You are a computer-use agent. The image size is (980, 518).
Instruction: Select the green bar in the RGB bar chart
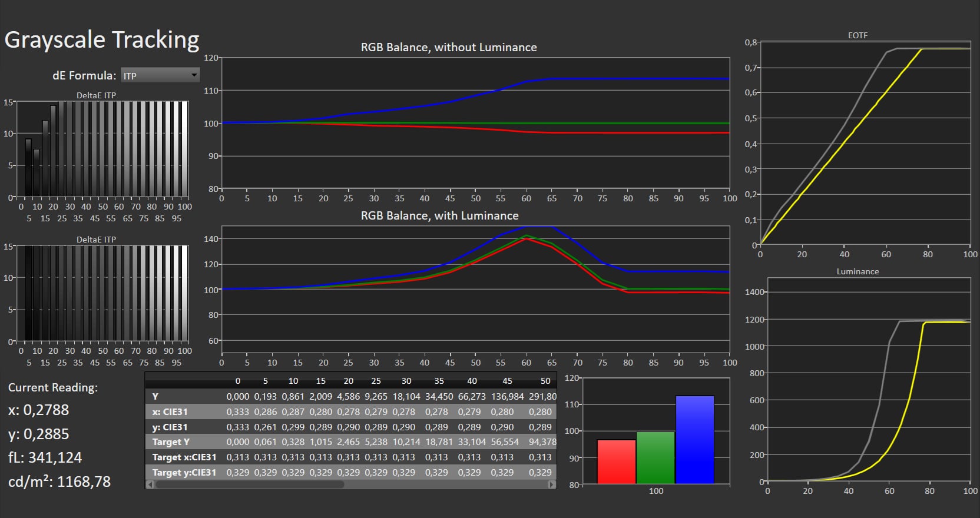click(655, 457)
